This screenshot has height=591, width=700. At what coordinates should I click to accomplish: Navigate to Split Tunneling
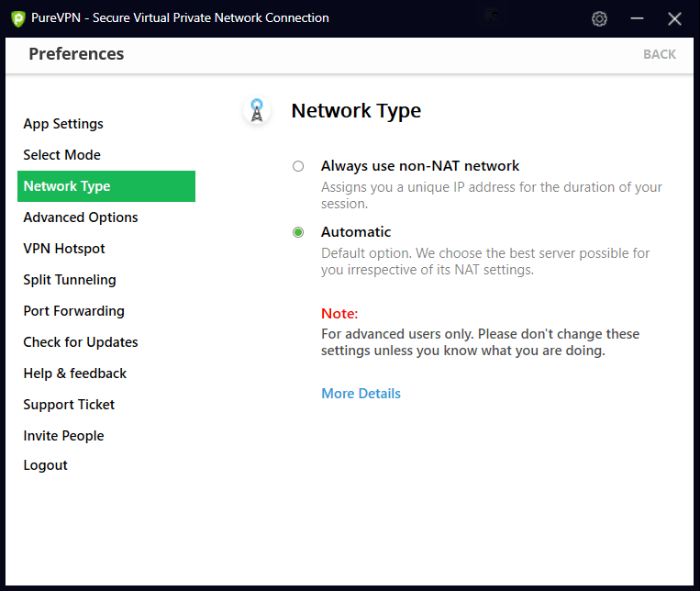[x=70, y=280]
